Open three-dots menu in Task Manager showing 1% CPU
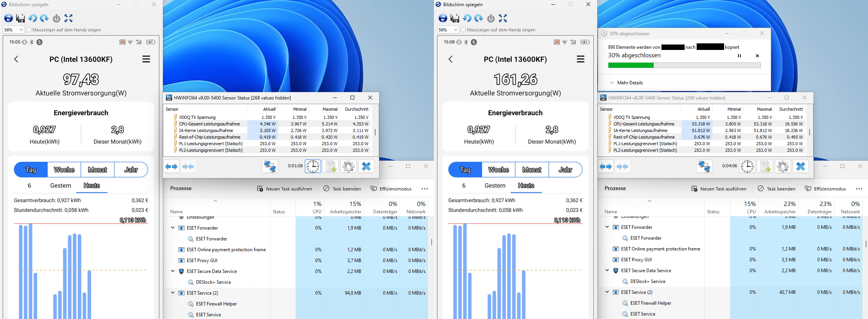 425,189
